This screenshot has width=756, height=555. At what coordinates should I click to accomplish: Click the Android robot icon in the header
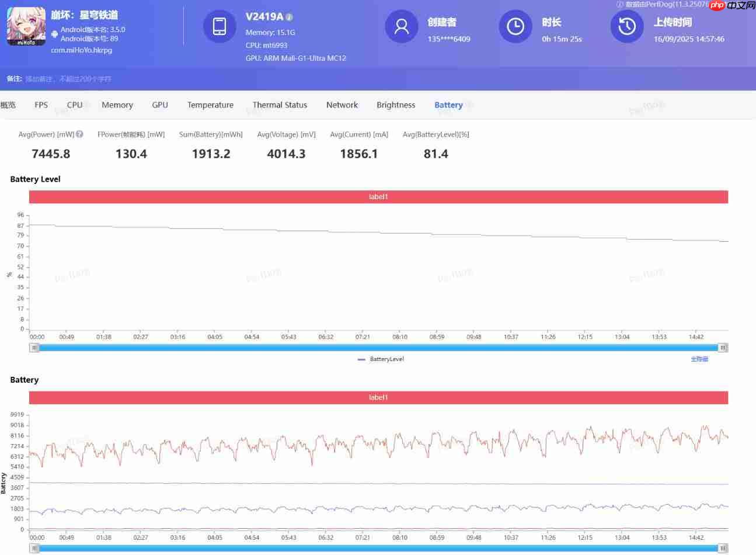coord(54,34)
